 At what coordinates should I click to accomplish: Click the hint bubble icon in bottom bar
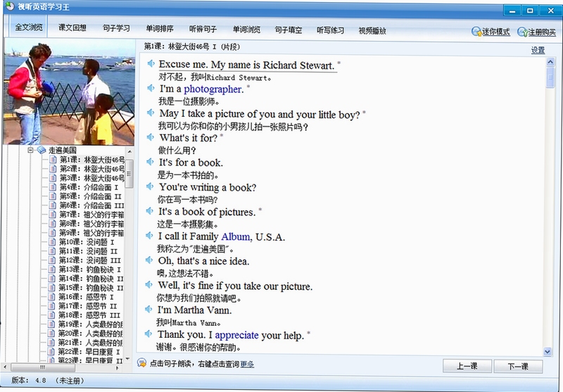pyautogui.click(x=142, y=363)
